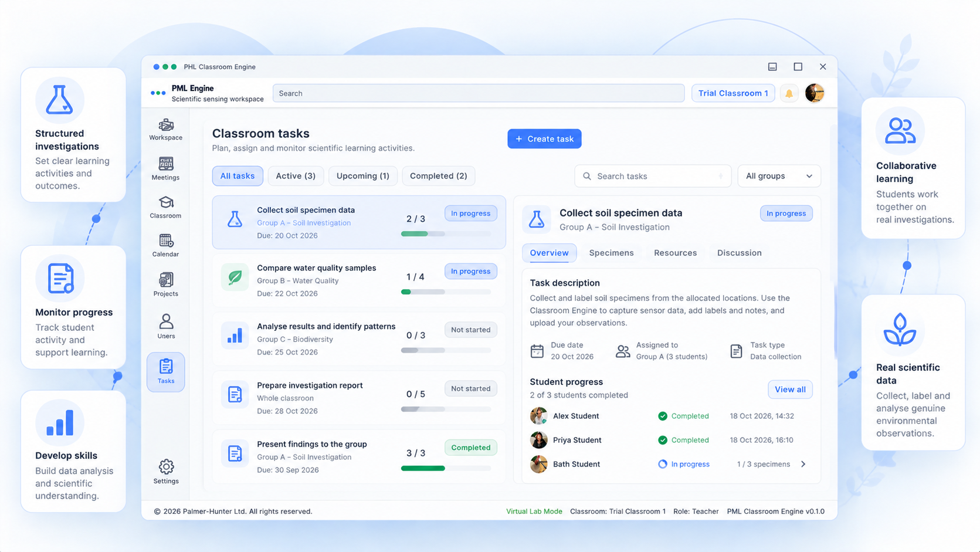Viewport: 980px width, 552px height.
Task: Expand the All groups dropdown
Action: click(x=779, y=176)
